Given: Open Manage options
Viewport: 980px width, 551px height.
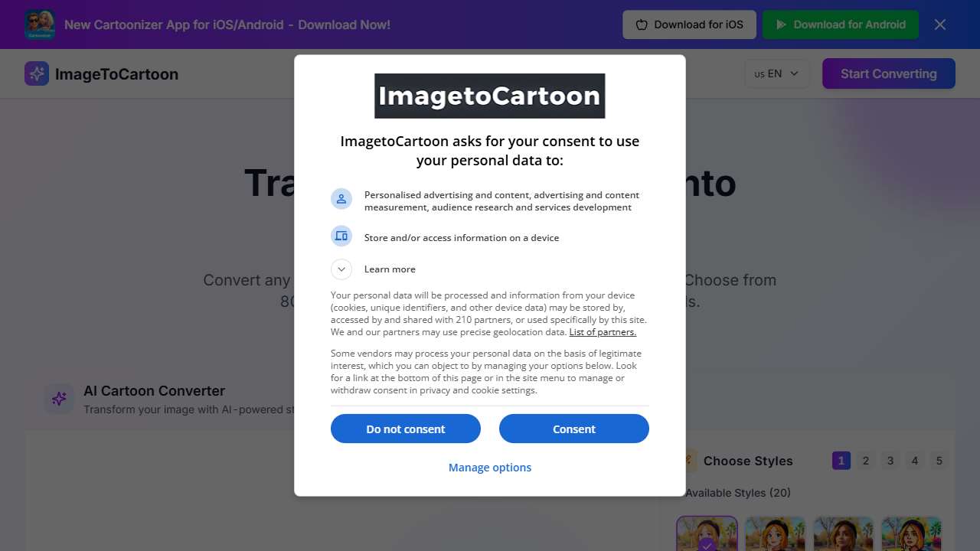Looking at the screenshot, I should (x=489, y=467).
